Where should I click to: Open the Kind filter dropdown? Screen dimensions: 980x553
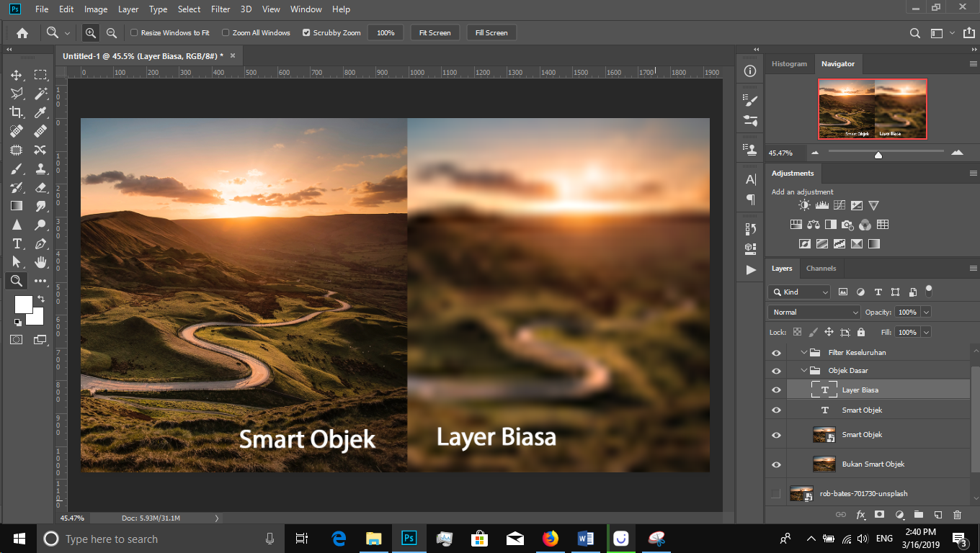point(799,292)
